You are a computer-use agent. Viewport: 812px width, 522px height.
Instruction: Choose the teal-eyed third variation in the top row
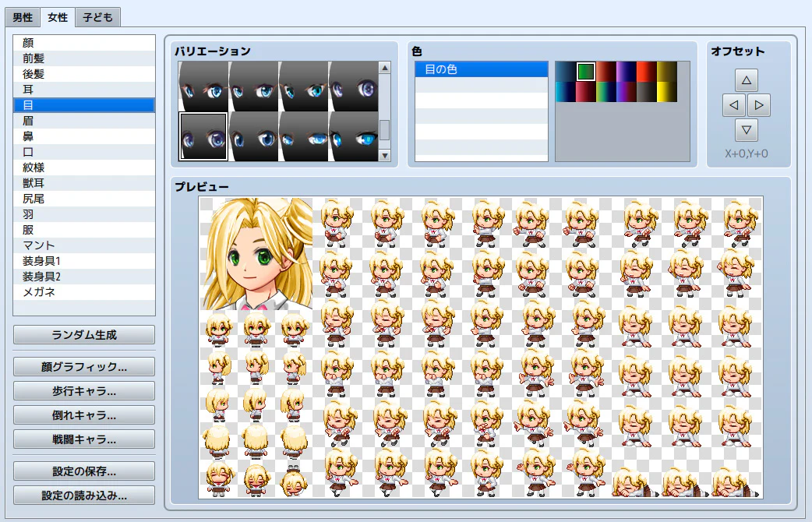pos(303,86)
